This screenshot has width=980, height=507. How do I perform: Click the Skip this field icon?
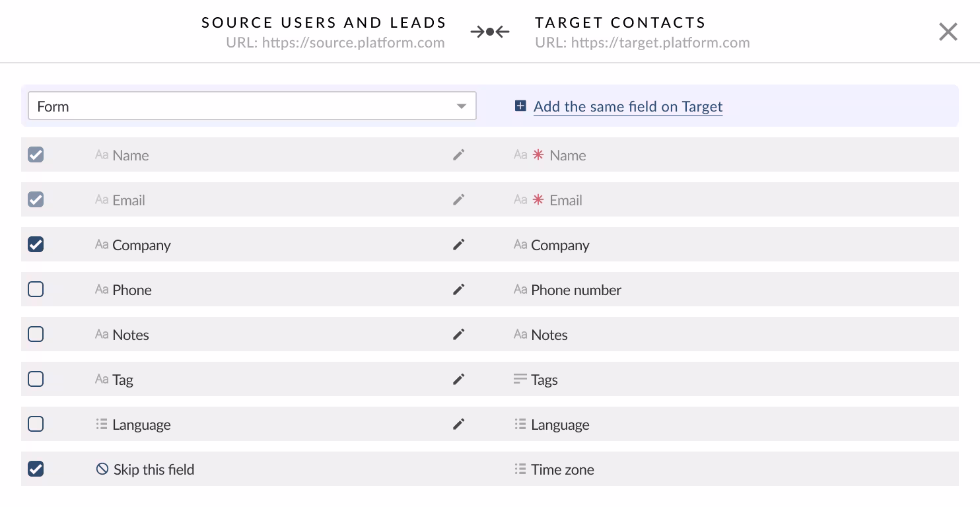coord(102,469)
